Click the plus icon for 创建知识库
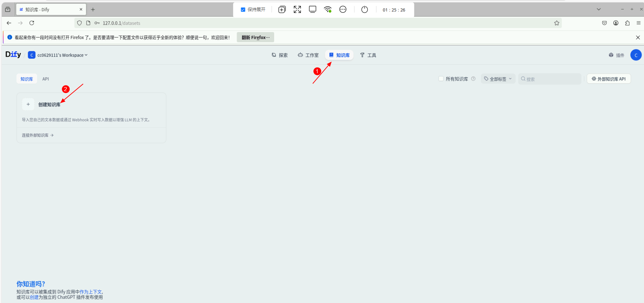 (28, 104)
